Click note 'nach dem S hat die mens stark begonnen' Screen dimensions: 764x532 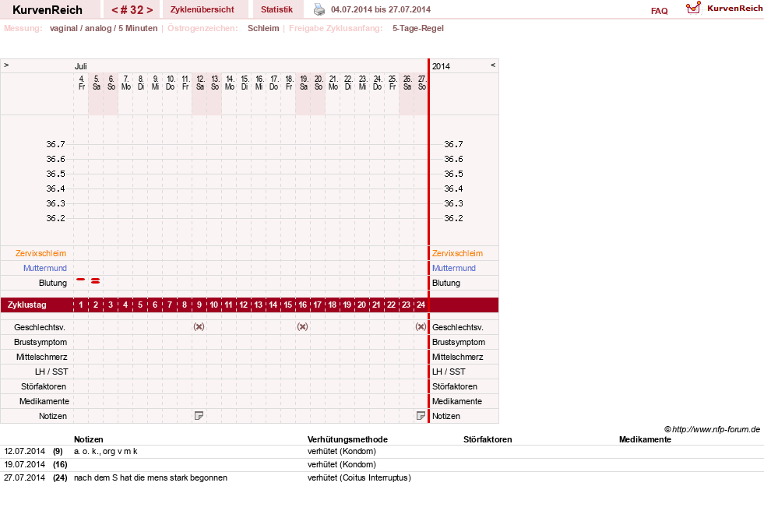pyautogui.click(x=150, y=477)
